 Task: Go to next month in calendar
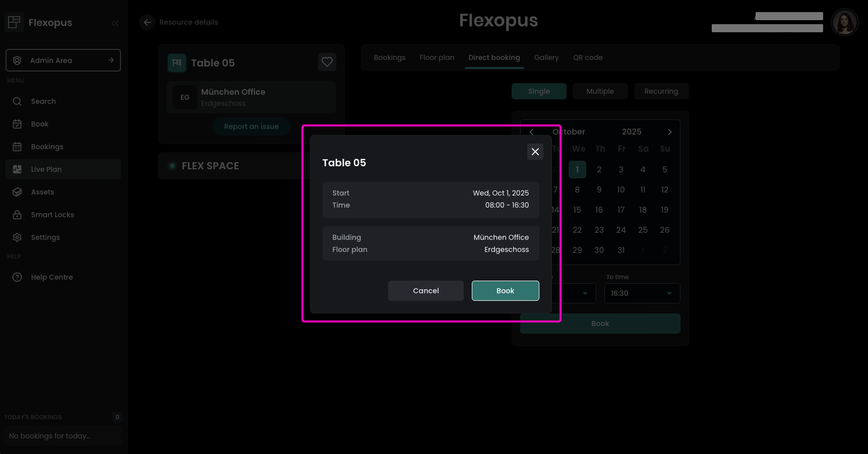click(x=669, y=132)
